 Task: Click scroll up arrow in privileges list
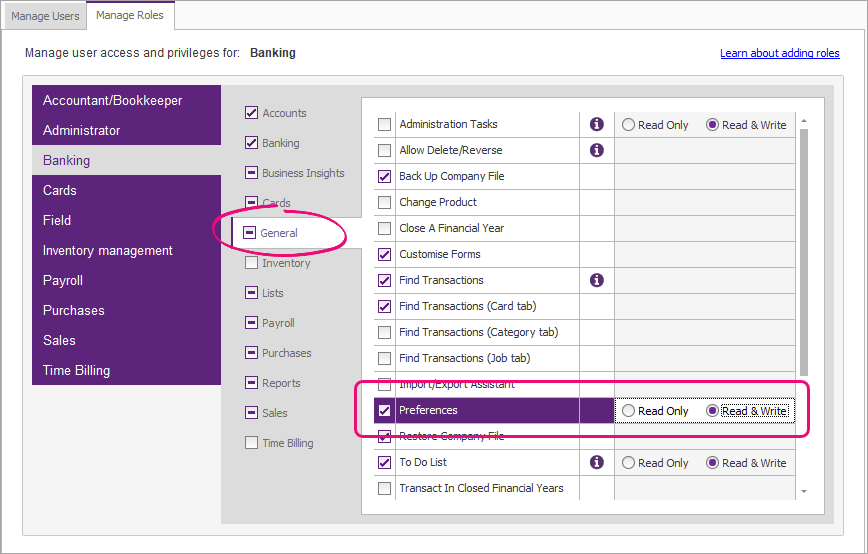(804, 120)
